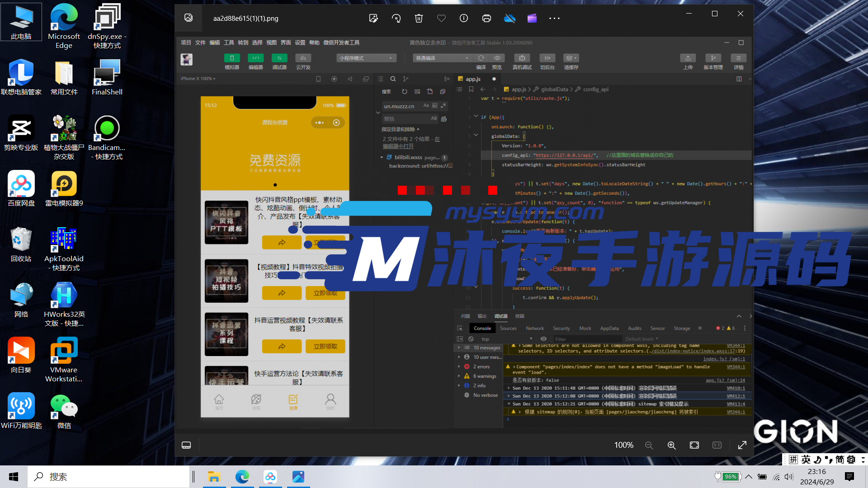Delete the current image
This screenshot has width=868, height=488.
(419, 19)
